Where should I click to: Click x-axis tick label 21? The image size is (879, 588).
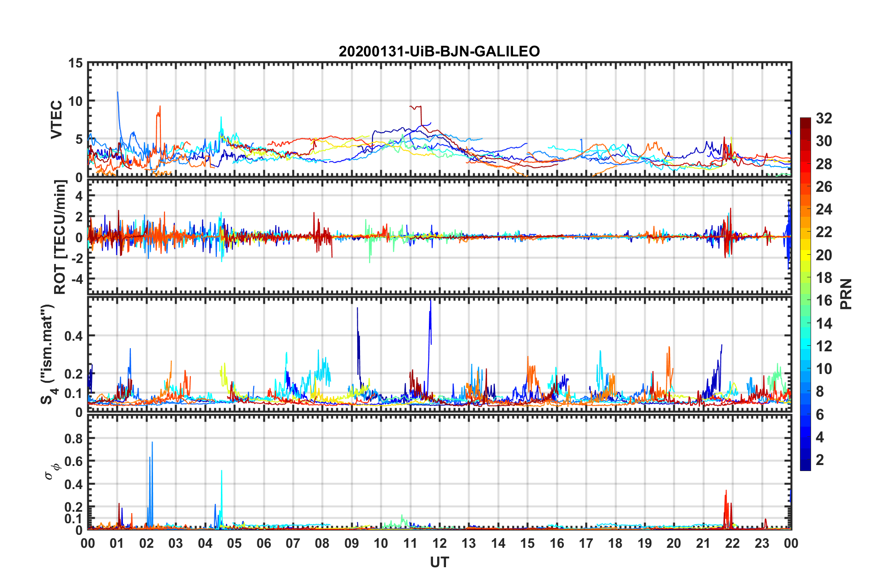703,543
